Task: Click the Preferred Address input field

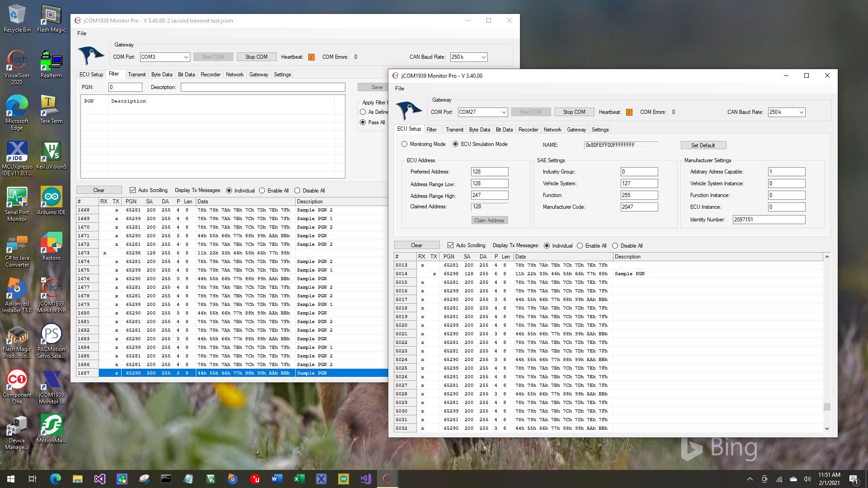Action: [x=490, y=172]
